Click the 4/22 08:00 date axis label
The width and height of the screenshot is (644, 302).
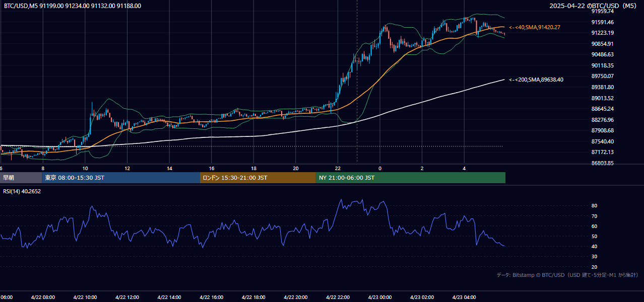(42, 297)
